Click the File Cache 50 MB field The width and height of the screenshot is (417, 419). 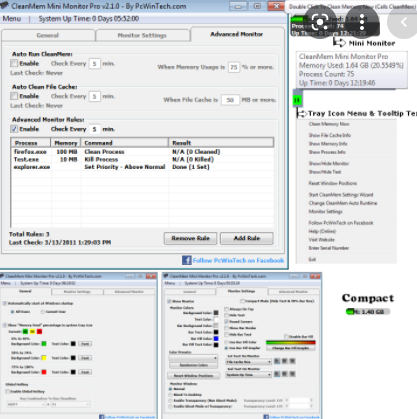[230, 100]
